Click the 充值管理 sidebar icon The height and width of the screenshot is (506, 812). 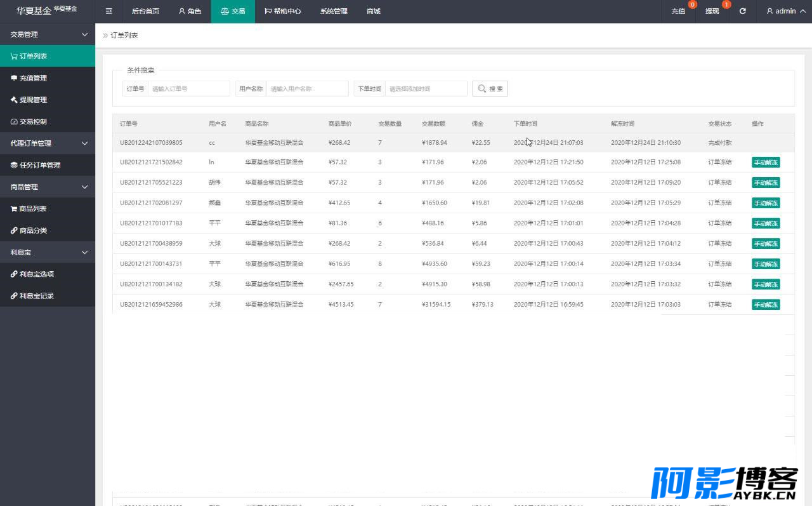pos(14,78)
